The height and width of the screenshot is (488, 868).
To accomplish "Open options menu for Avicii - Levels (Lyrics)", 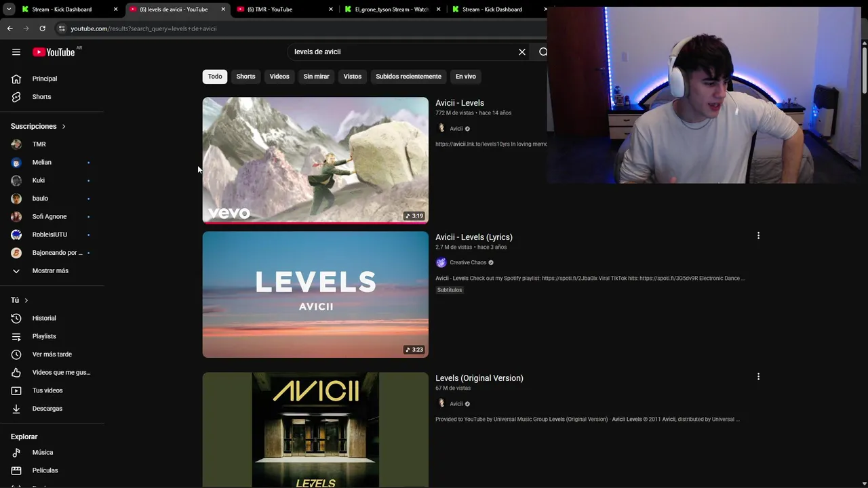I will point(758,236).
